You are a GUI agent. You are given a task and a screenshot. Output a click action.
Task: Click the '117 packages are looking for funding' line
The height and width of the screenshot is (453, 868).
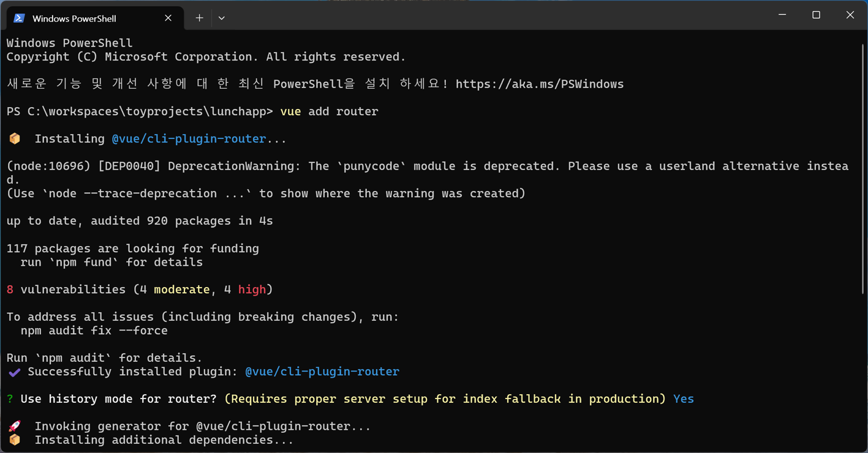pos(133,249)
